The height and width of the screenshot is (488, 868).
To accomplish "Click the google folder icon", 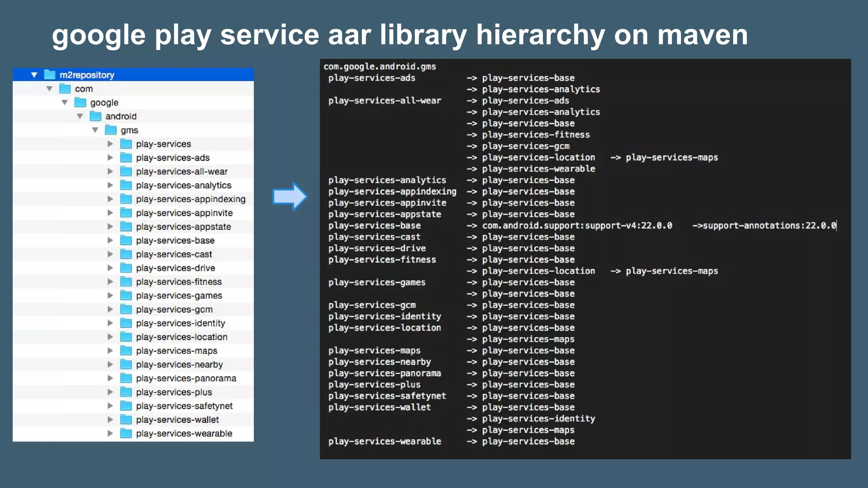I will [x=80, y=102].
